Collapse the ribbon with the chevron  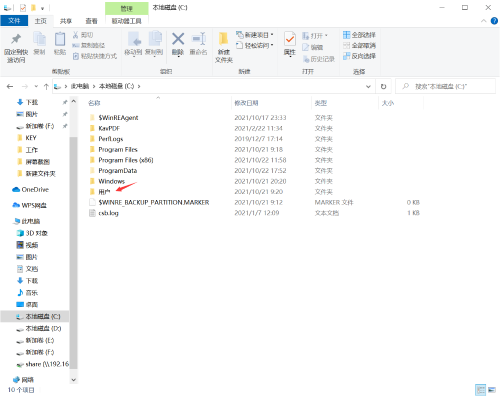483,21
